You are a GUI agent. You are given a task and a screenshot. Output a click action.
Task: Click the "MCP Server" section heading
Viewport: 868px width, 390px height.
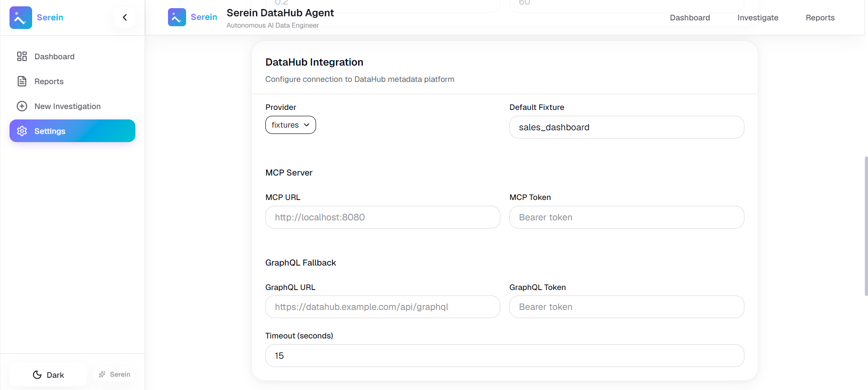click(289, 173)
